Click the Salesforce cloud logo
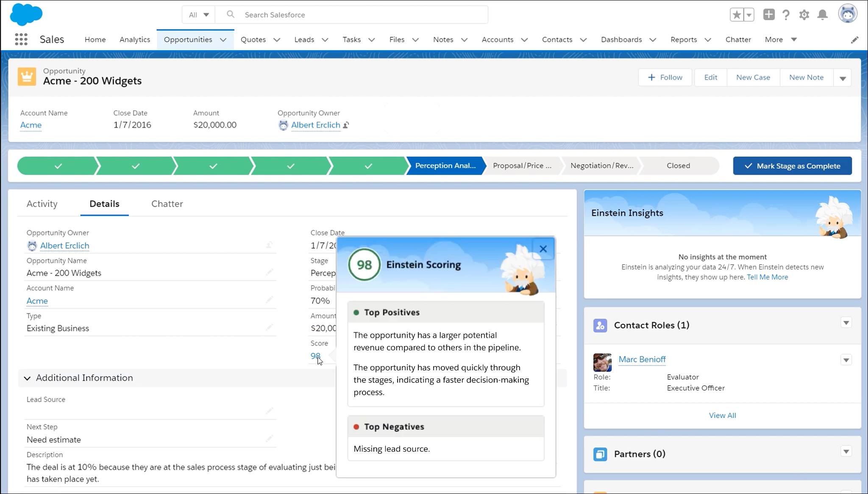 click(x=26, y=14)
